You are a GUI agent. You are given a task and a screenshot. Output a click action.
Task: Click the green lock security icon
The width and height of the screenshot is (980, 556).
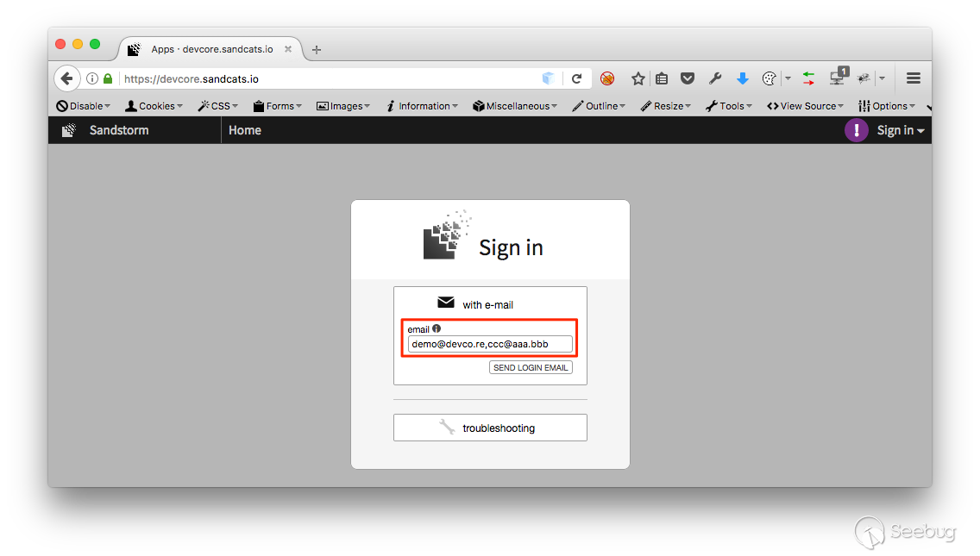(x=108, y=78)
